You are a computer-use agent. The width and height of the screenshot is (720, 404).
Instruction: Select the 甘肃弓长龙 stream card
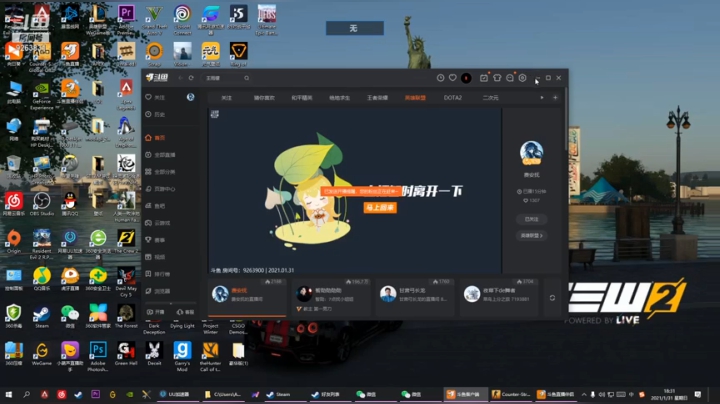[x=415, y=297]
